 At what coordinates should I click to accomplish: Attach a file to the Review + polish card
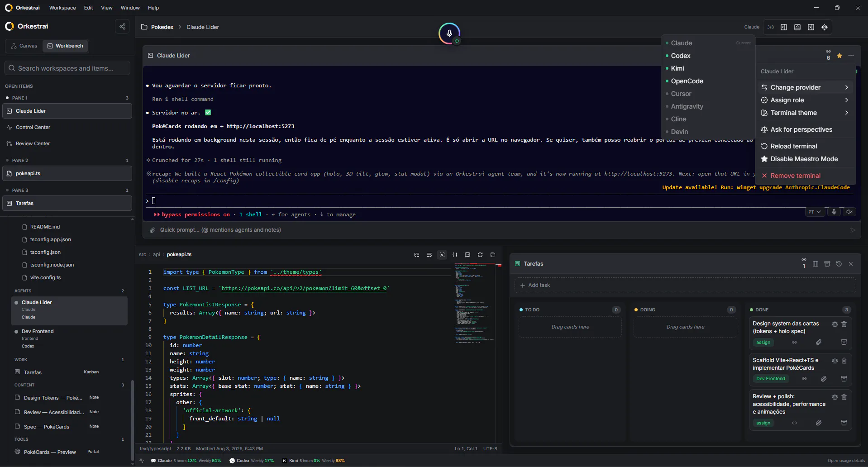(819, 423)
